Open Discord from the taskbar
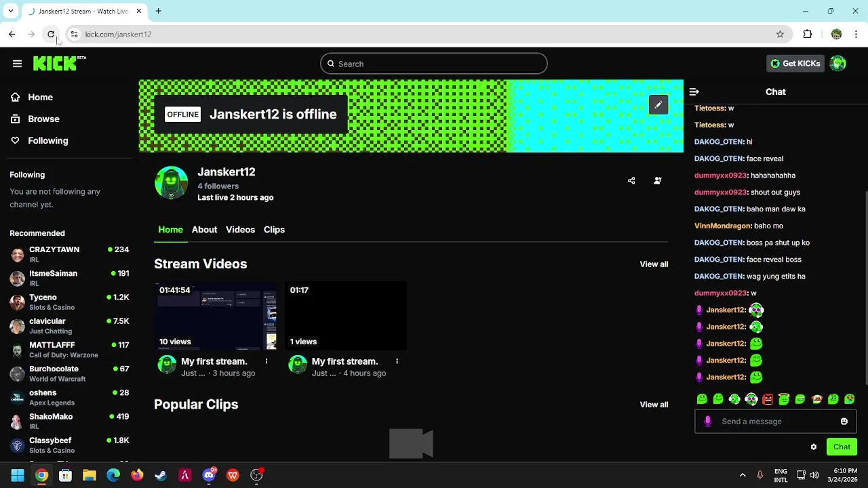The height and width of the screenshot is (488, 868). coord(209,475)
